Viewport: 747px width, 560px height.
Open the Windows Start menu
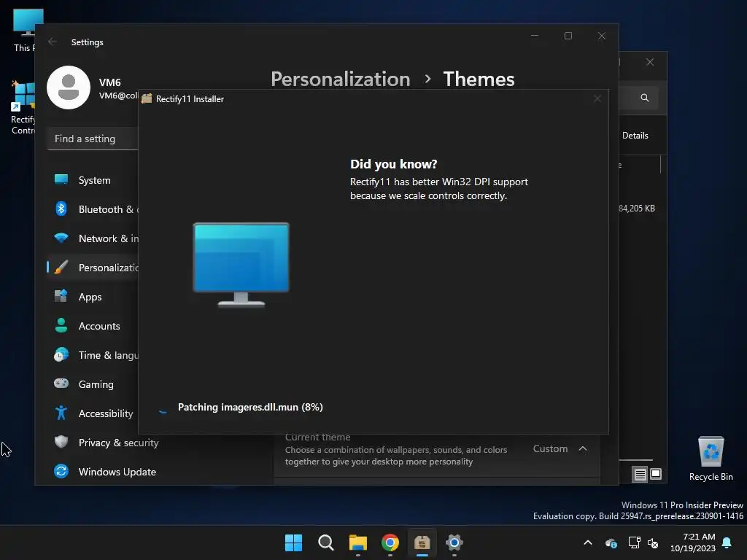293,542
